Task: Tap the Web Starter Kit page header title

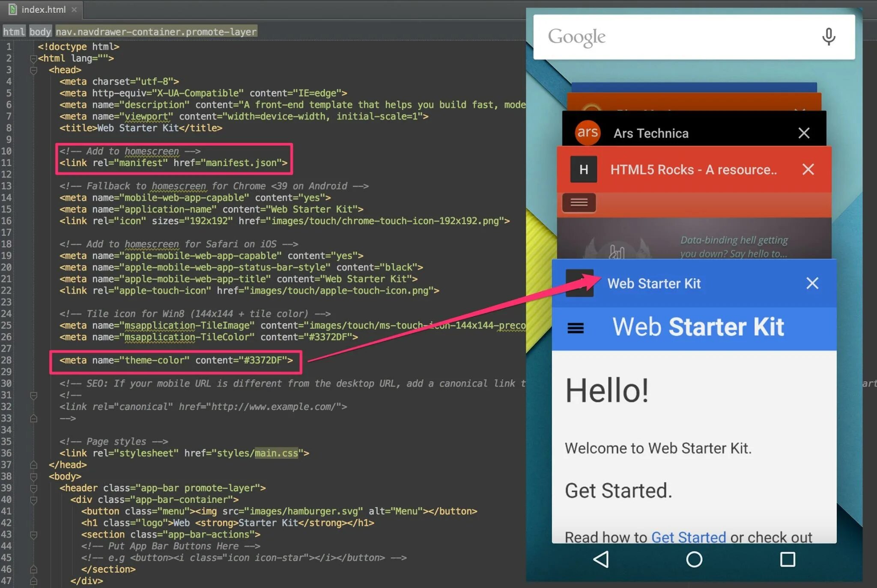Action: [698, 327]
